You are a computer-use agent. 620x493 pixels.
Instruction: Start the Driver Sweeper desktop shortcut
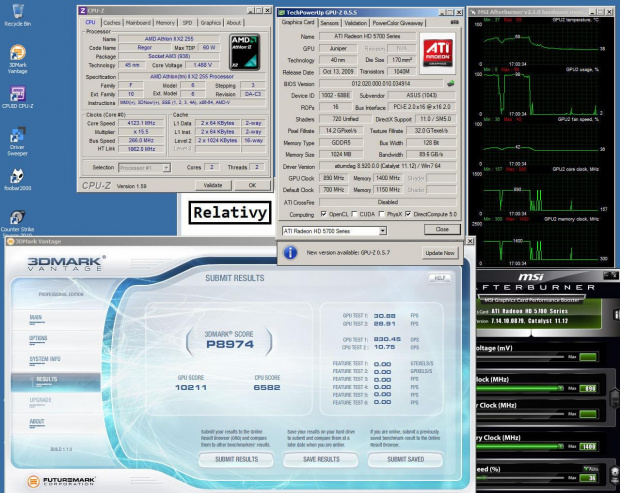18,142
